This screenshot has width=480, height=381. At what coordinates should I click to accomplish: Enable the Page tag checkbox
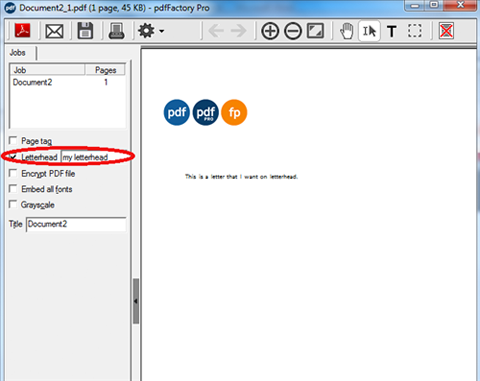coord(13,140)
